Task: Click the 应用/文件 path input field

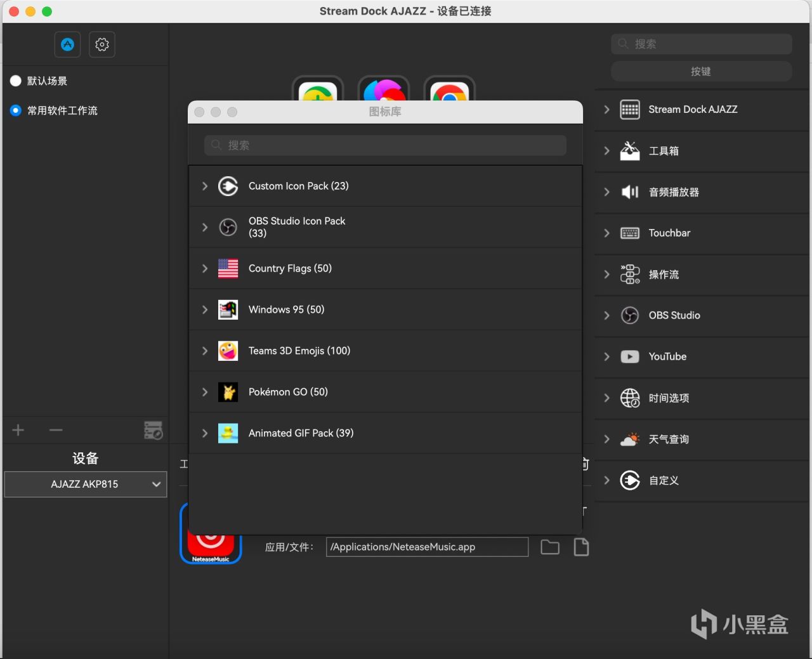Action: (428, 547)
